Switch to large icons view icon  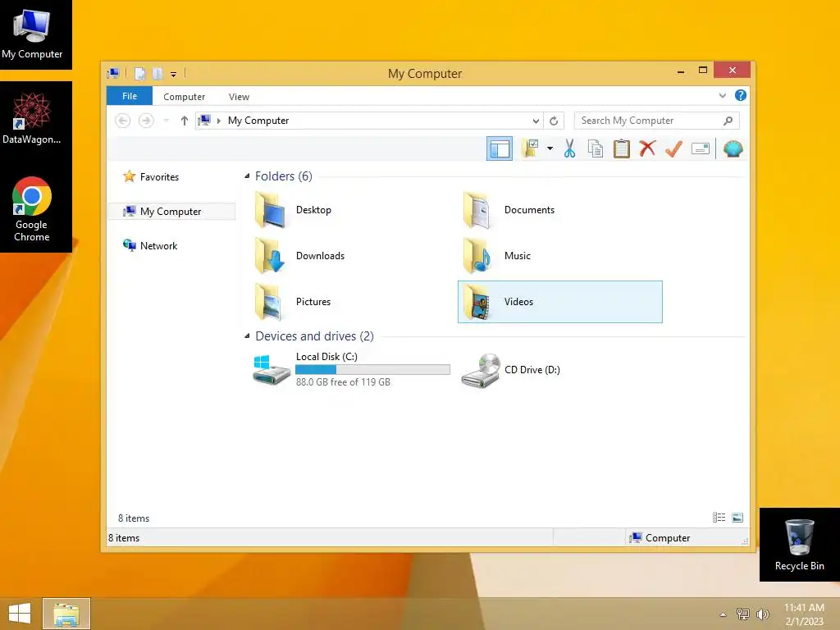[x=737, y=517]
